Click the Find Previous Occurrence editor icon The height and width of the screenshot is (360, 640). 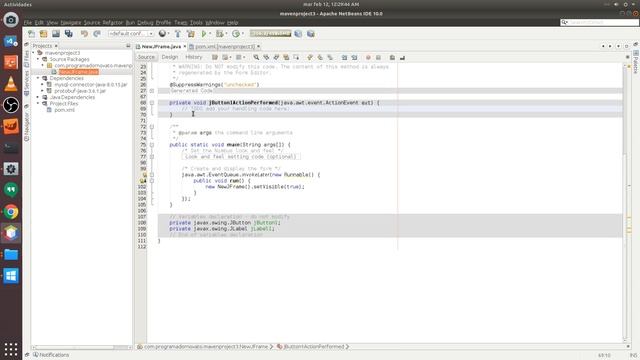[x=266, y=58]
